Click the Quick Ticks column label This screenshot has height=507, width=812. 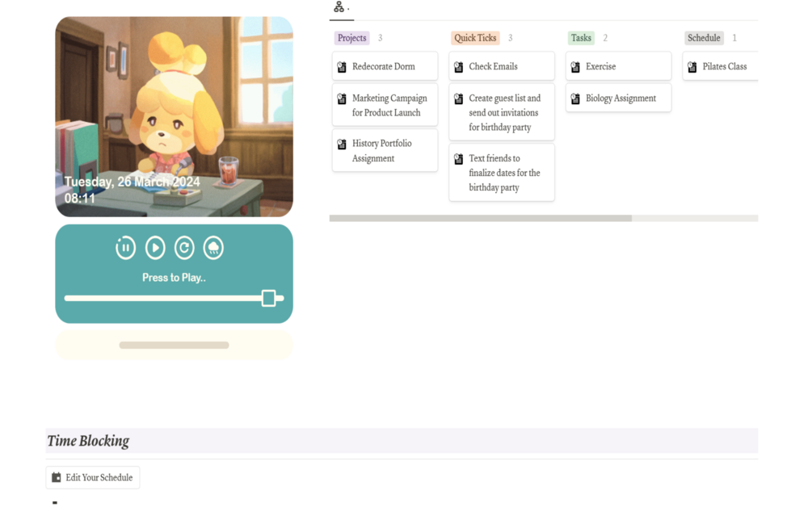click(x=475, y=38)
